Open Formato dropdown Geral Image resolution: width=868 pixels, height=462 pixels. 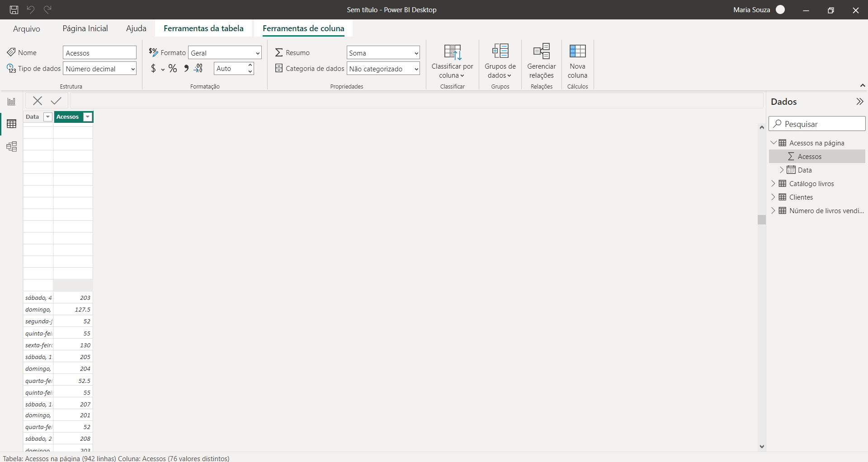[225, 53]
